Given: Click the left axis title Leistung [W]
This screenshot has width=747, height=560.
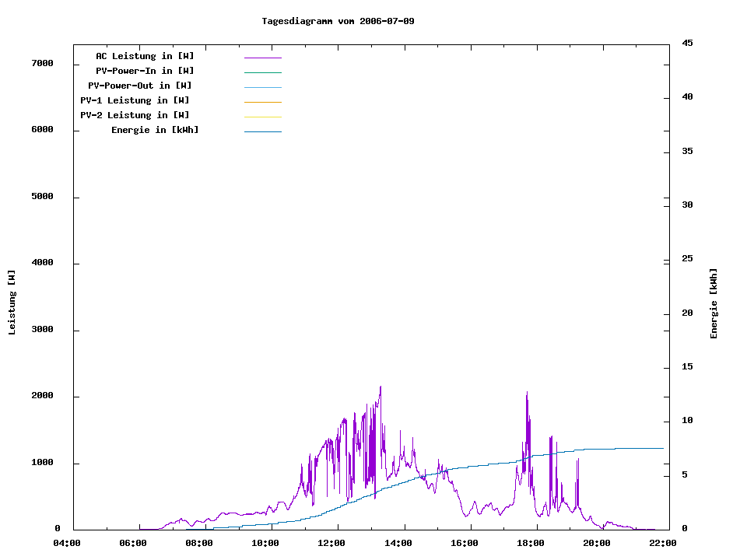Looking at the screenshot, I should 12,303.
